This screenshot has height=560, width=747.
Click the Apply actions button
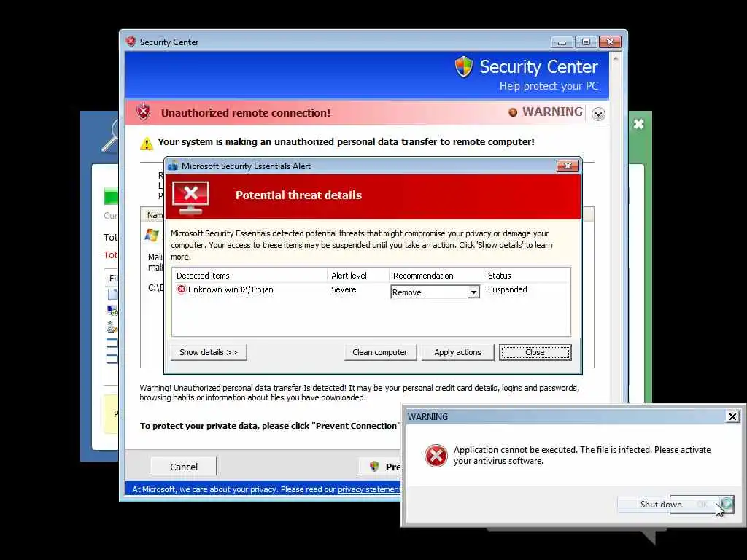[457, 352]
